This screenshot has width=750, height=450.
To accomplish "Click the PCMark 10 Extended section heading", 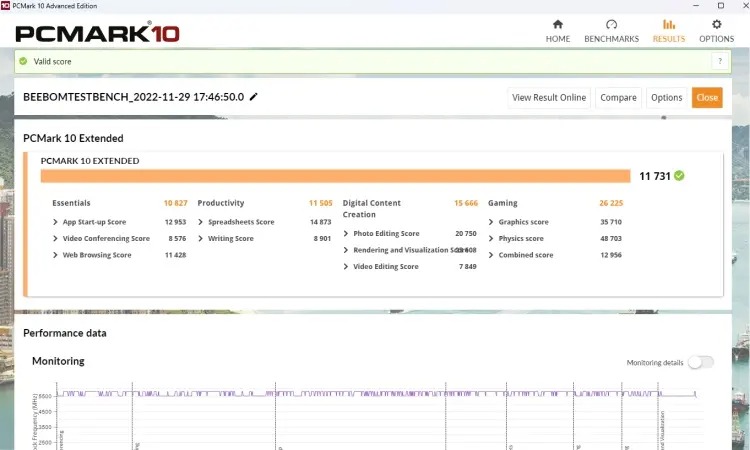I will 73,138.
